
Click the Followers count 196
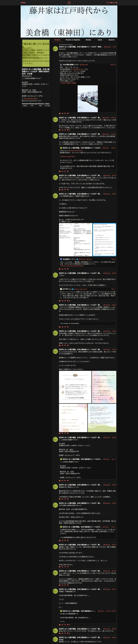pyautogui.click(x=40, y=106)
